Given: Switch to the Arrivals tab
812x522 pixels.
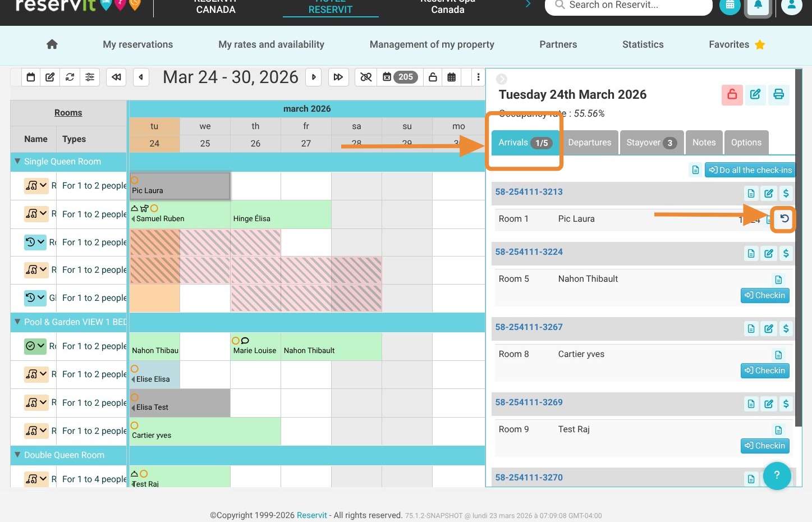Looking at the screenshot, I should (525, 143).
